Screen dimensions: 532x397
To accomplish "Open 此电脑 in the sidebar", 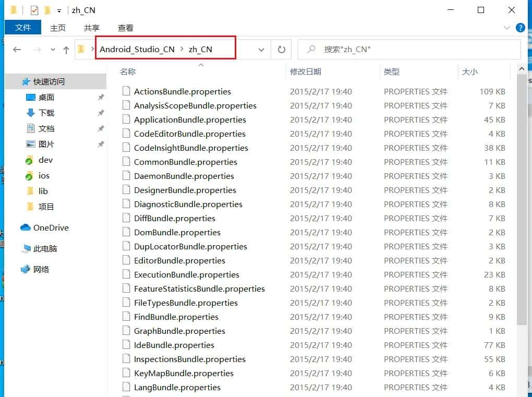I will [45, 249].
